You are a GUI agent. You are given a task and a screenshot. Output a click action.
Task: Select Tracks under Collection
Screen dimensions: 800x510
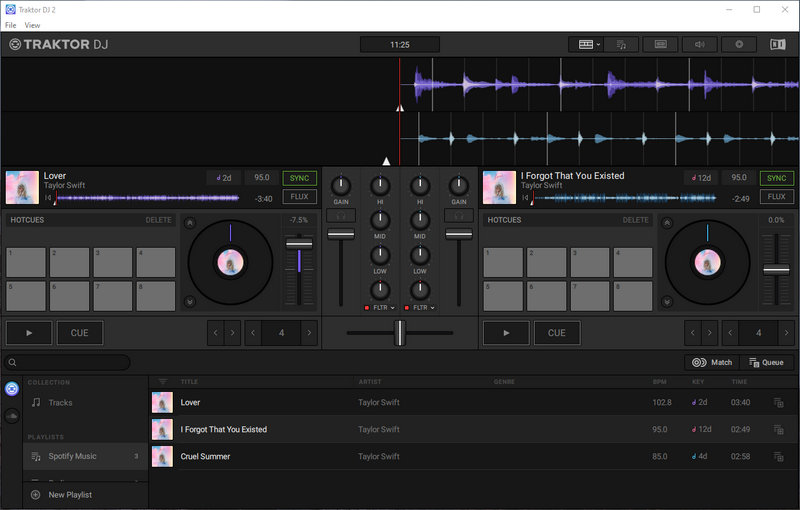(x=86, y=403)
